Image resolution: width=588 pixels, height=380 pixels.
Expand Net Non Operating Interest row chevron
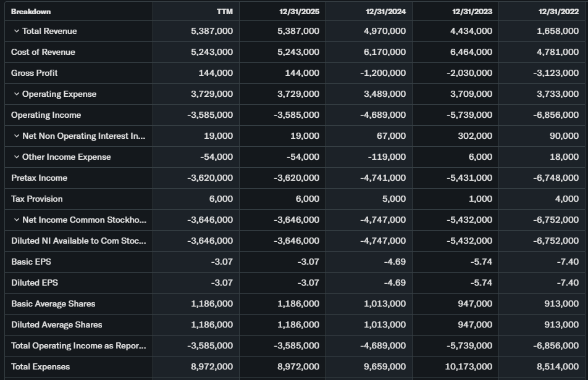pos(16,136)
